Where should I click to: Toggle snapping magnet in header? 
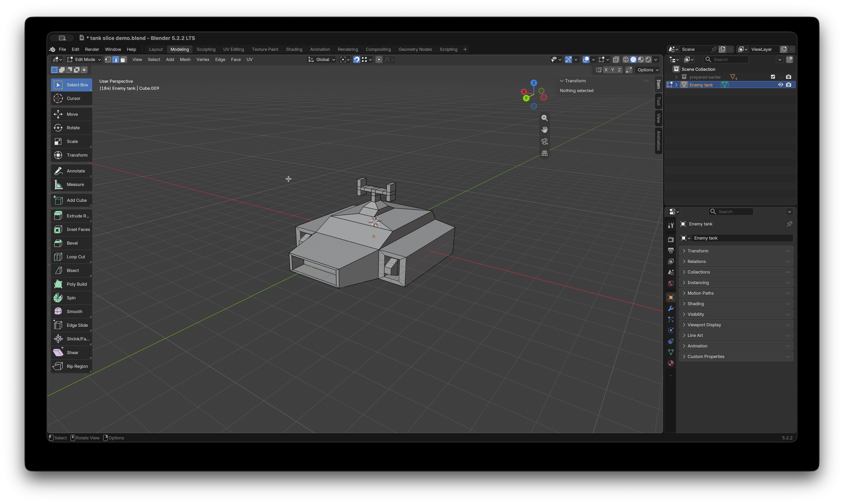357,59
